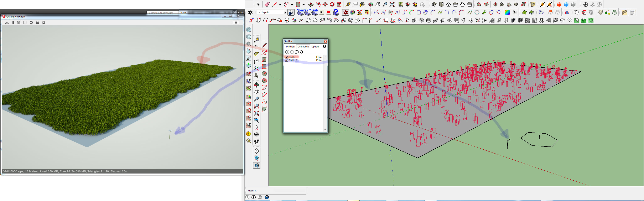
Task: Click Editer link for Skatter 1
Action: (x=319, y=57)
